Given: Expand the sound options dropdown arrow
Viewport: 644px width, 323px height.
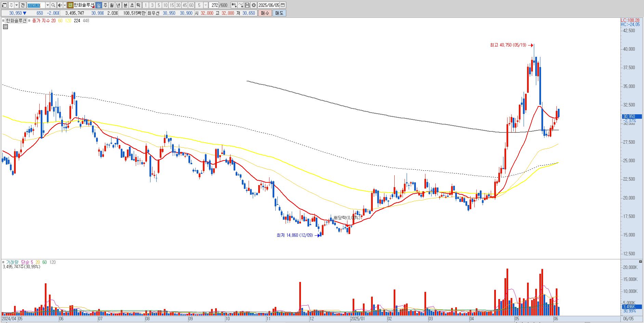Looking at the screenshot, I should pyautogui.click(x=65, y=5).
